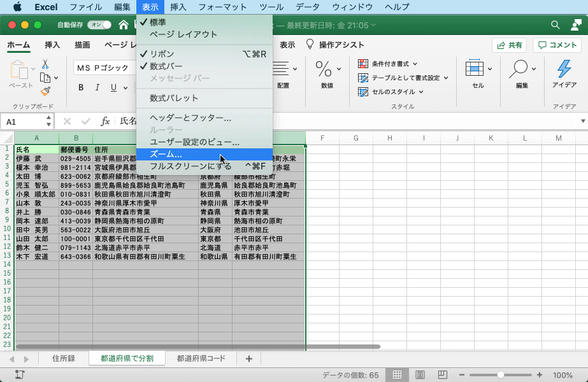Add a new sheet with plus button
The image size is (588, 382).
249,358
